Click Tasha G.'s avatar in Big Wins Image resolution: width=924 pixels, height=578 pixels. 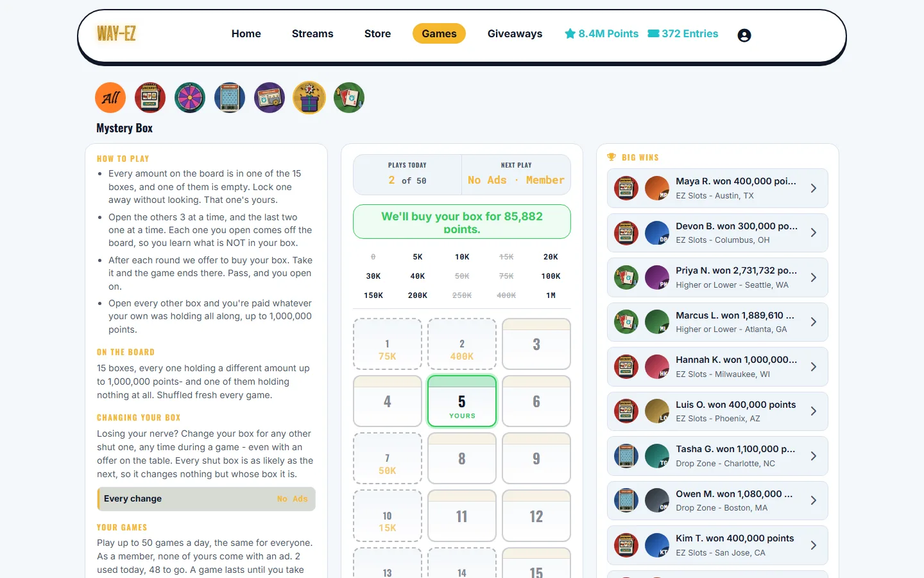657,456
